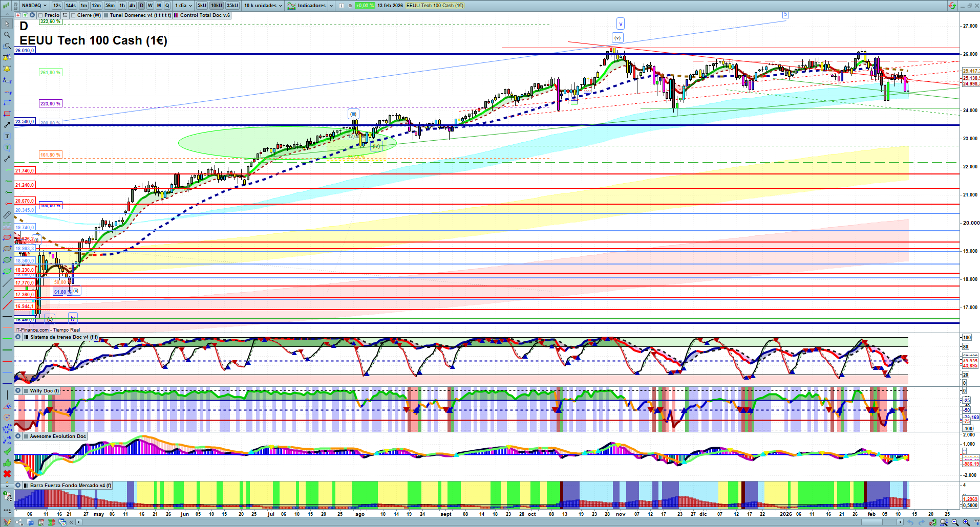The image size is (980, 527).
Task: Switch to the 144s timeframe
Action: click(71, 6)
